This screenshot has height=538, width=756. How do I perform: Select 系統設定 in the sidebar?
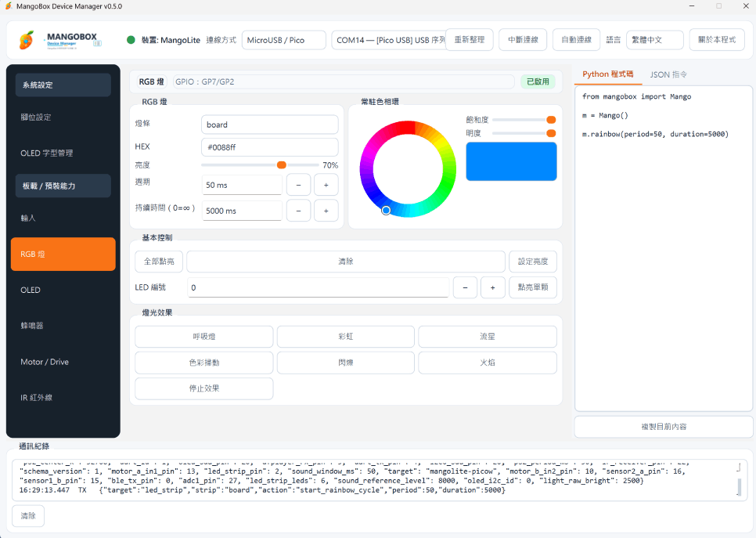click(63, 85)
